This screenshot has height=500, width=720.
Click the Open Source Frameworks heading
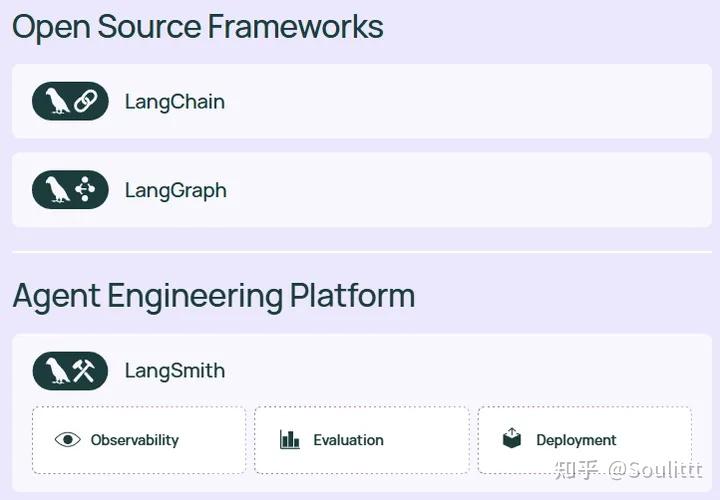click(x=198, y=27)
